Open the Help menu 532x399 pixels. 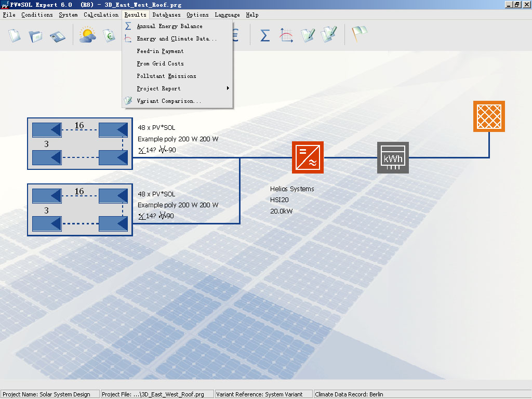(252, 15)
